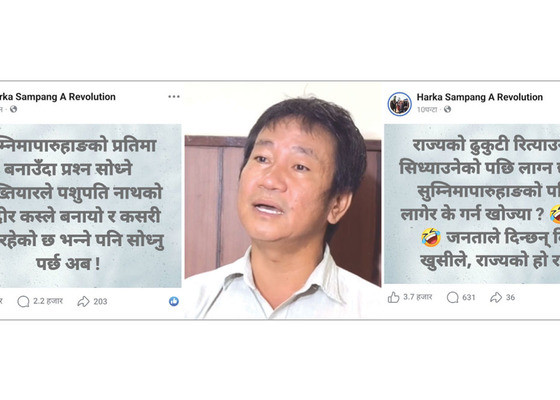Open the right post's profile picture avatar

click(400, 104)
